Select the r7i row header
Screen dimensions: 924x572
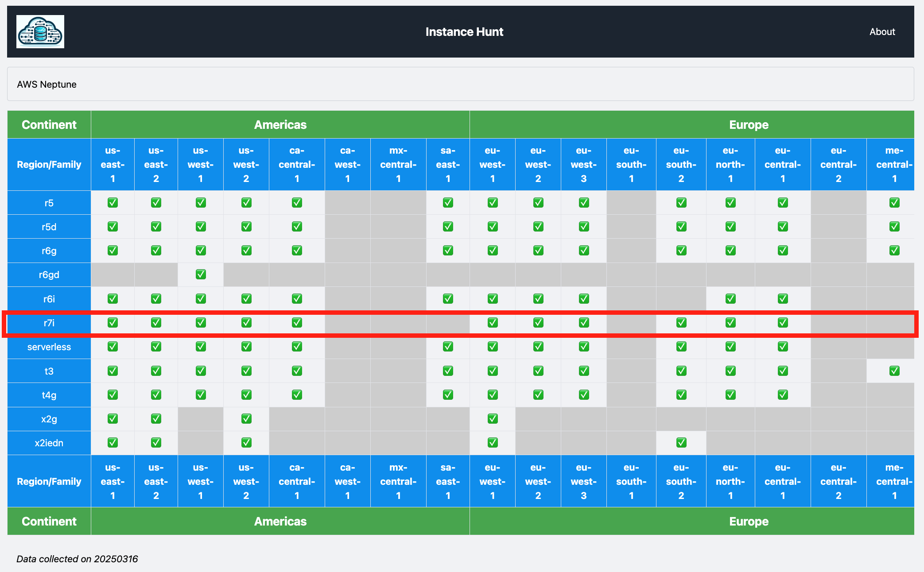[x=49, y=323]
